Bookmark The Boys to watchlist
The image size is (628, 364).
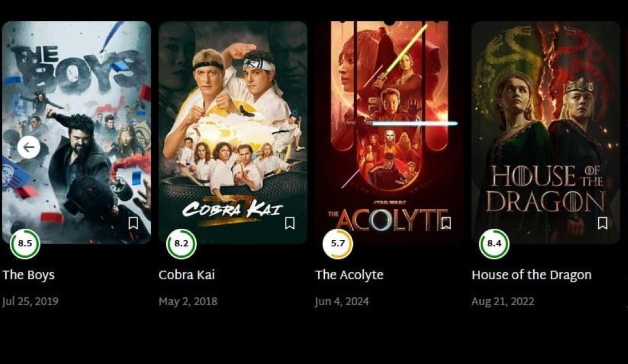[x=134, y=223]
